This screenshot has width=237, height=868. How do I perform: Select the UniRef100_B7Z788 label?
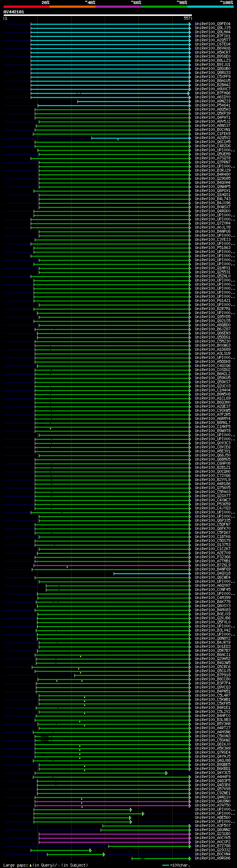(213, 846)
